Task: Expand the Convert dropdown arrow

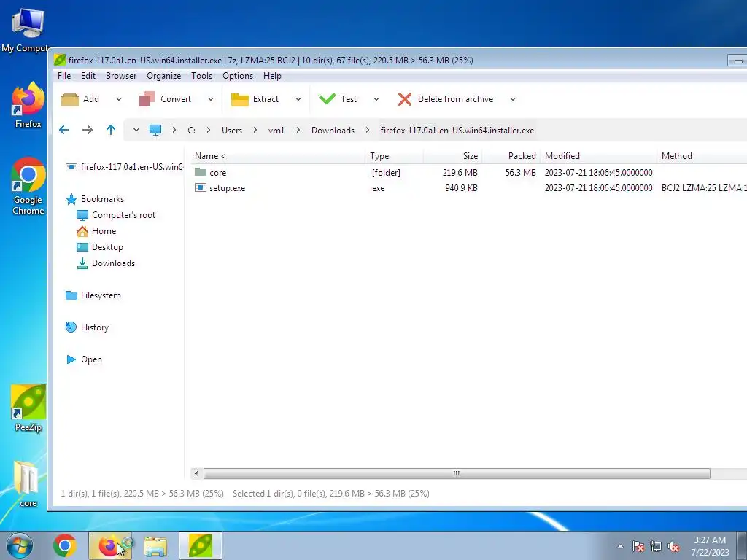Action: pyautogui.click(x=211, y=99)
